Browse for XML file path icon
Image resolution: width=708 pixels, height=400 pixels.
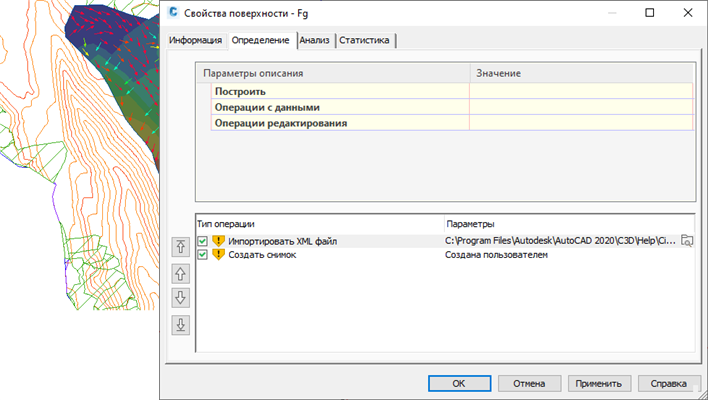(x=687, y=241)
